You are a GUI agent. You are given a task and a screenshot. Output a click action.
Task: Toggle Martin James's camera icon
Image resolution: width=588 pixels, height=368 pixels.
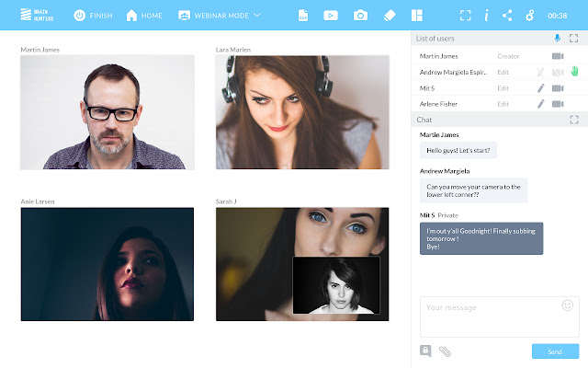(x=557, y=57)
